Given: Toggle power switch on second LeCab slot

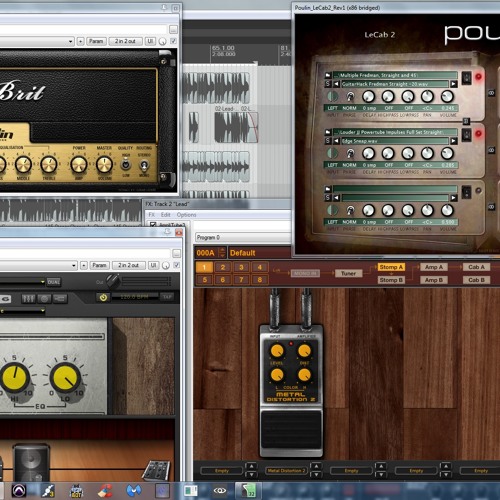Looking at the screenshot, I should (x=467, y=134).
